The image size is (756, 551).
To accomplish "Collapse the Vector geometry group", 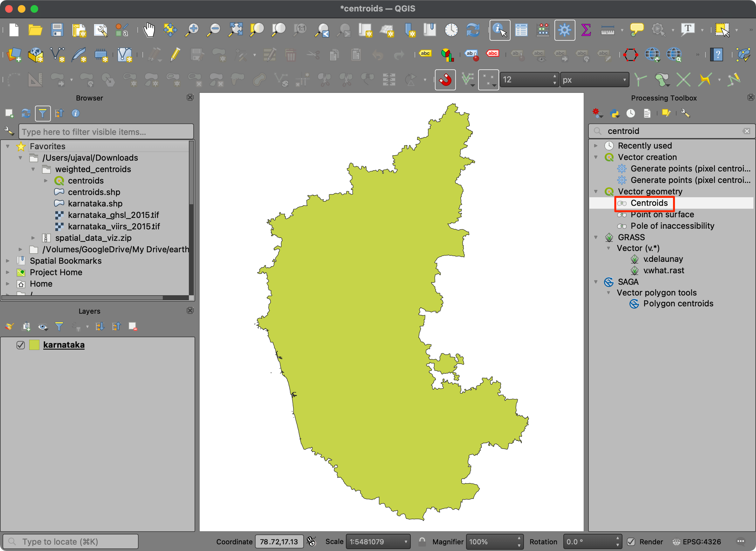I will coord(596,192).
